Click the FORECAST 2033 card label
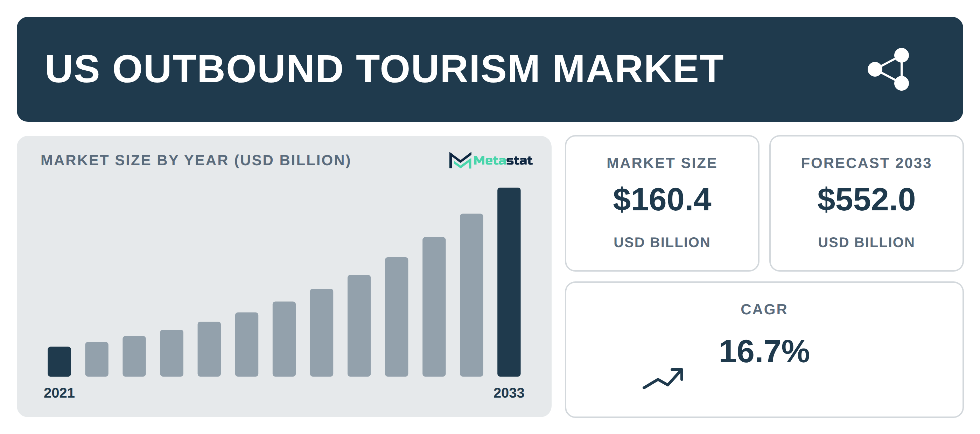This screenshot has height=434, width=980. tap(866, 163)
